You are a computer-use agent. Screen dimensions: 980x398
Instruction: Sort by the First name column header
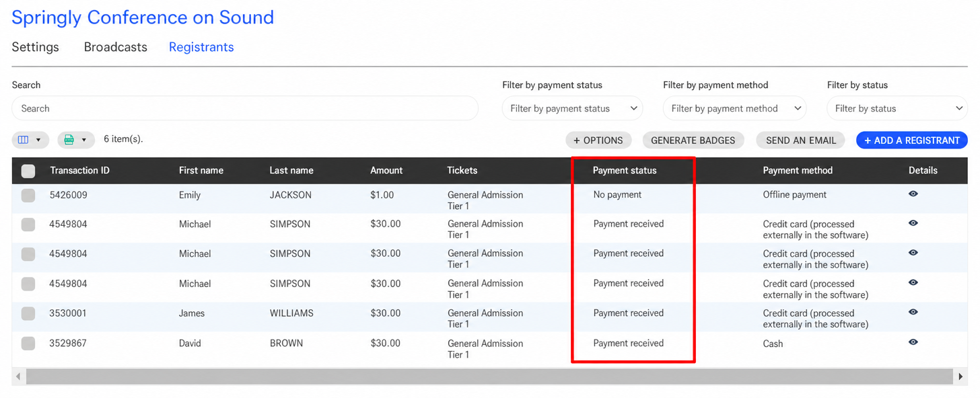click(201, 170)
